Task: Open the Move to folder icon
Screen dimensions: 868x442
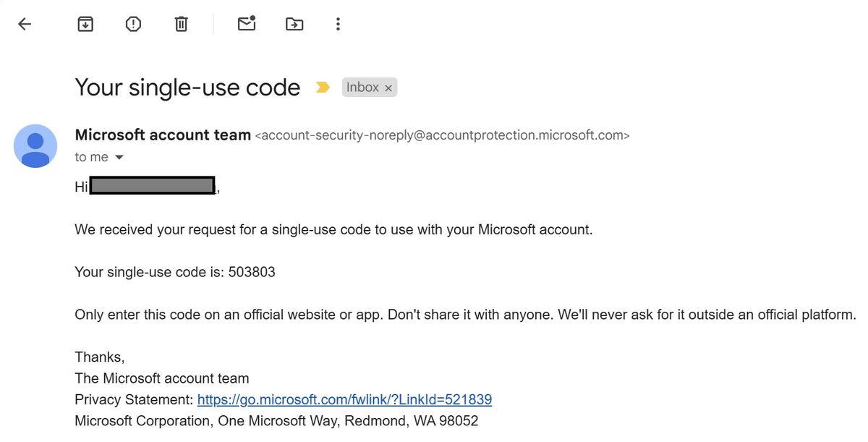Action: tap(294, 24)
